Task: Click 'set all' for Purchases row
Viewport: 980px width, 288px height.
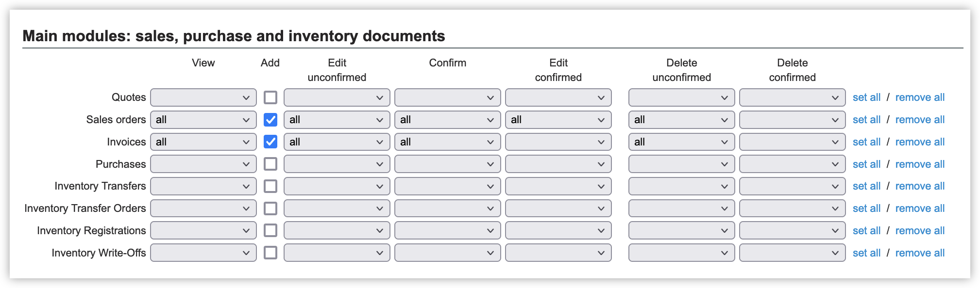Action: point(866,164)
